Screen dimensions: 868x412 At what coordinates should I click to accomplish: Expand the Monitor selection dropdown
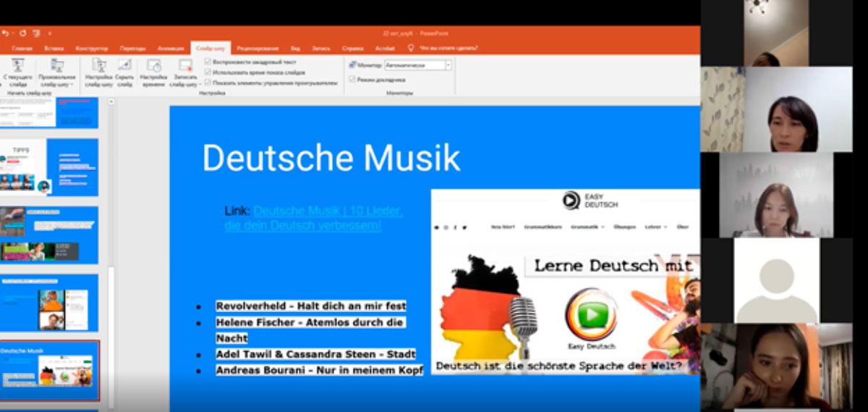point(448,65)
